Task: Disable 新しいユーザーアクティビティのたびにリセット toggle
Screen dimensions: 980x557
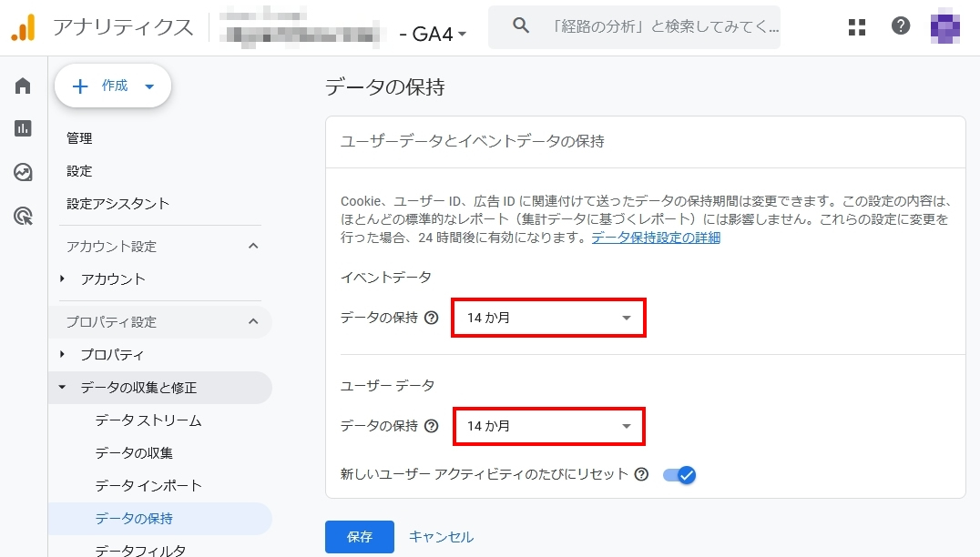Action: coord(678,475)
